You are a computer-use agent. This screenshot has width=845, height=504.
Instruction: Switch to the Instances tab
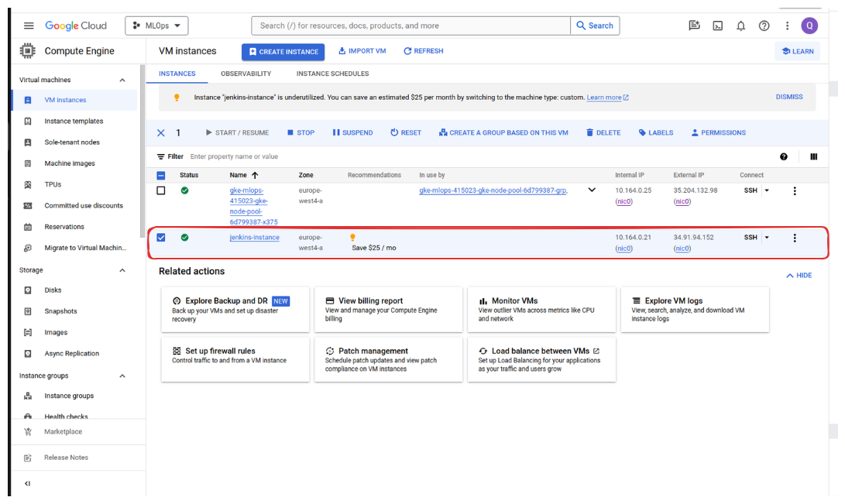point(177,74)
